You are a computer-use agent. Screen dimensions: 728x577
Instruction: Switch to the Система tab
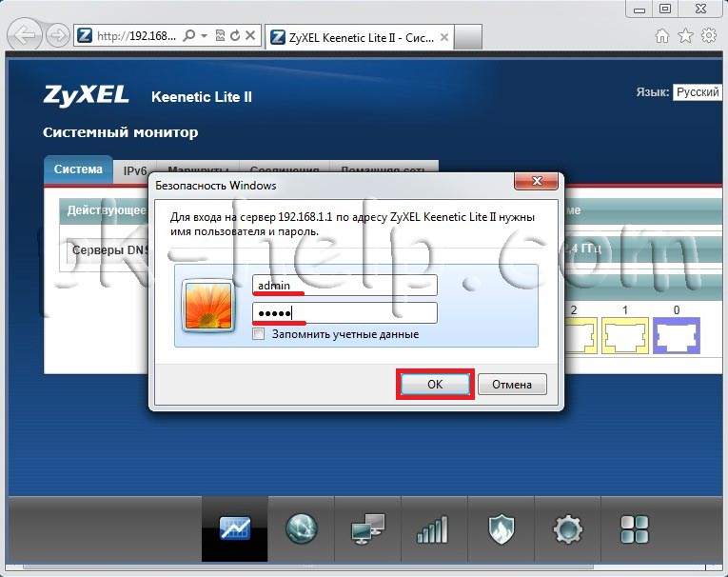click(78, 169)
